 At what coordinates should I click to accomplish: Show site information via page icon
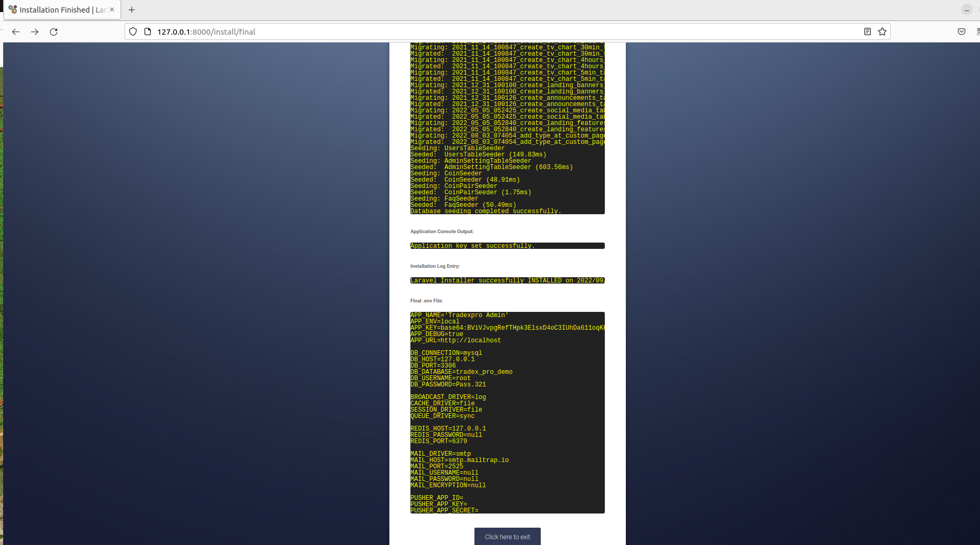coord(148,32)
